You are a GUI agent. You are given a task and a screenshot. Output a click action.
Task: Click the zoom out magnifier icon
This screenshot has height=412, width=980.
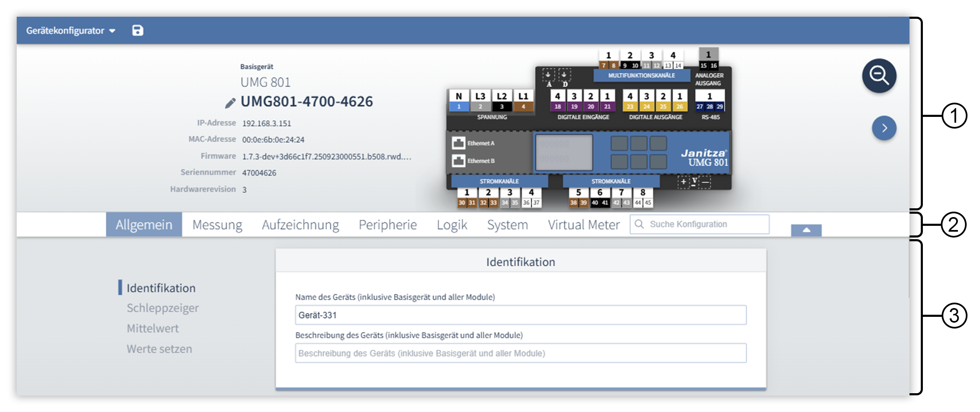pos(879,76)
